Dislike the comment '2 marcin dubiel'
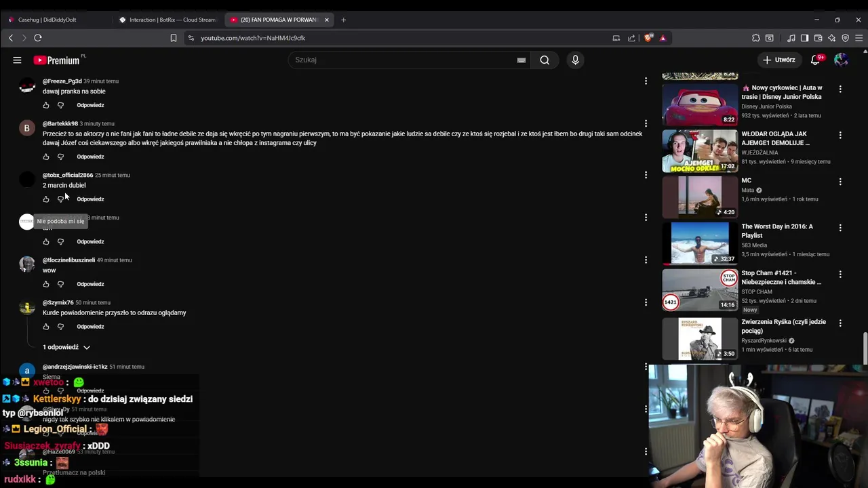Viewport: 868px width, 488px height. tap(60, 199)
